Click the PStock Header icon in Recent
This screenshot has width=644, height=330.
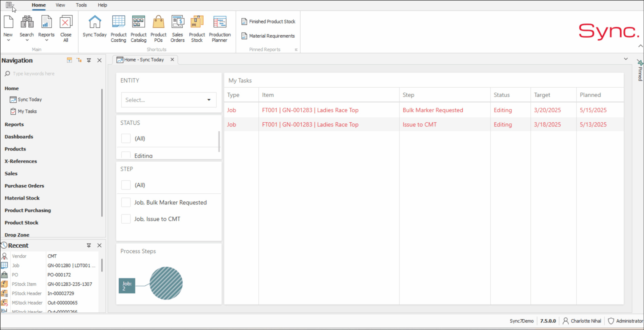coord(4,293)
